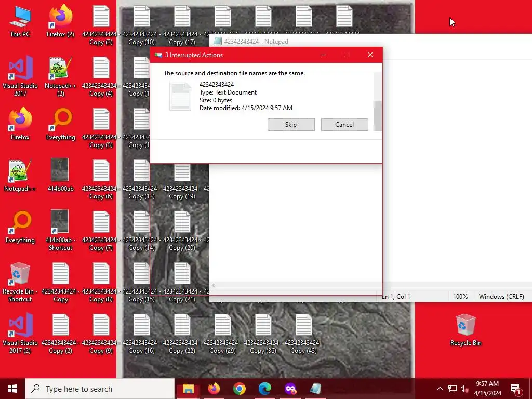
Task: Close the 3 Interrupted Actions dialog
Action: [x=370, y=55]
